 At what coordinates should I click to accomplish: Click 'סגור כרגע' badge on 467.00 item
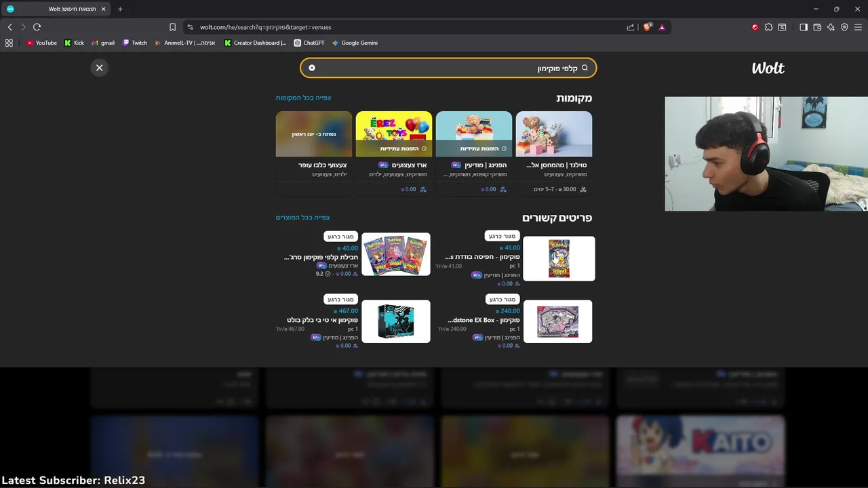[340, 299]
